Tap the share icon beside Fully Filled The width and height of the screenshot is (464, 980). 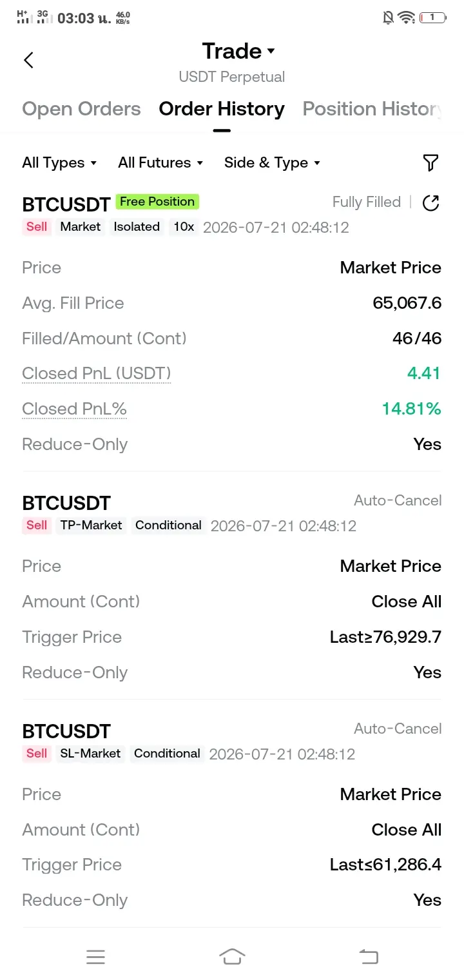tap(430, 203)
